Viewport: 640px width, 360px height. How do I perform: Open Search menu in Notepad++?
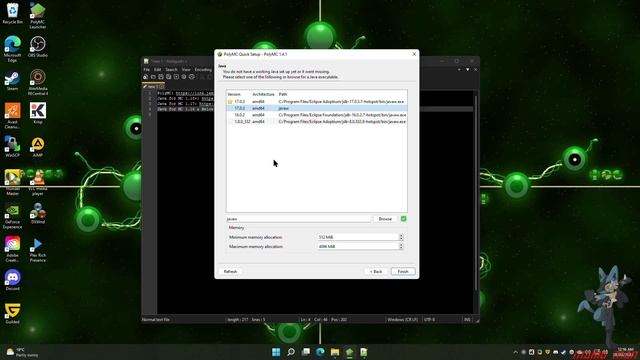[x=171, y=70]
